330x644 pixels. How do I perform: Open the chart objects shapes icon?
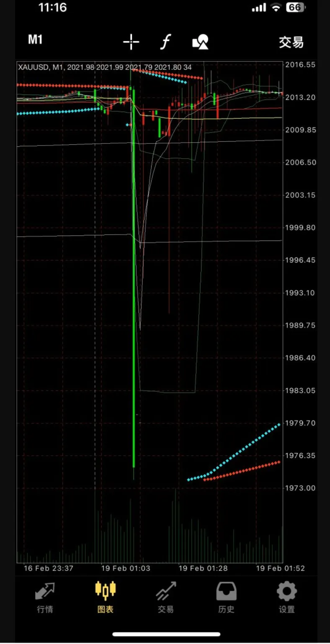coord(201,42)
